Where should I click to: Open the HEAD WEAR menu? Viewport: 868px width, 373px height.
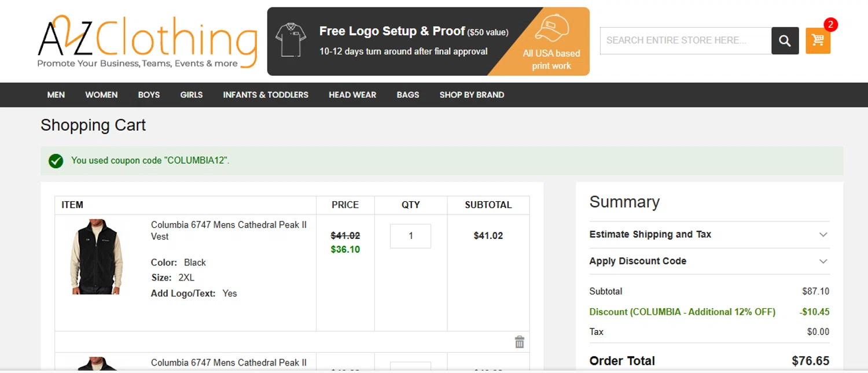pyautogui.click(x=352, y=95)
